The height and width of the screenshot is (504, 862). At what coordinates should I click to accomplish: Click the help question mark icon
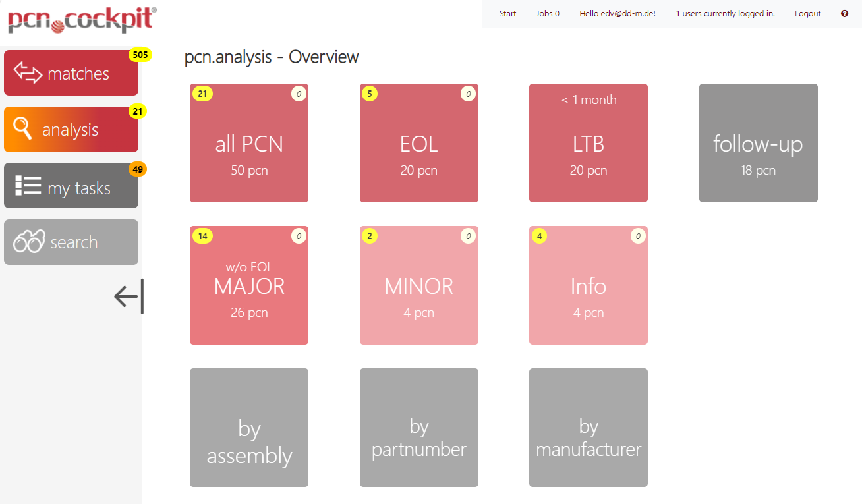coord(844,14)
